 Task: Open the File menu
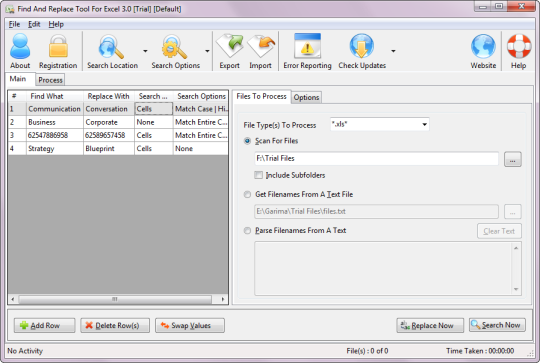pos(14,24)
